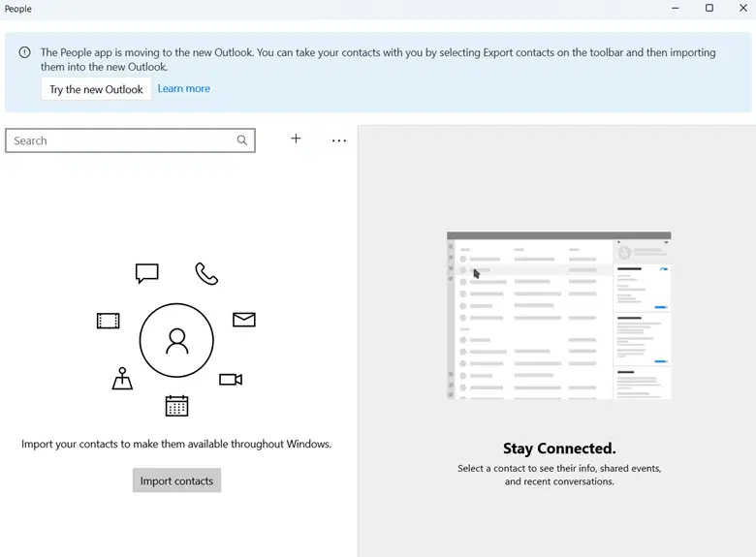
Task: Open the three-dot more options menu
Action: coord(339,140)
